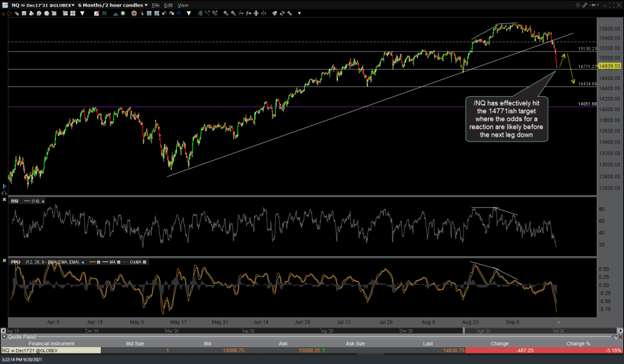Select the hatched parallel lines channel tool
The height and width of the screenshot is (364, 624).
(215, 13)
